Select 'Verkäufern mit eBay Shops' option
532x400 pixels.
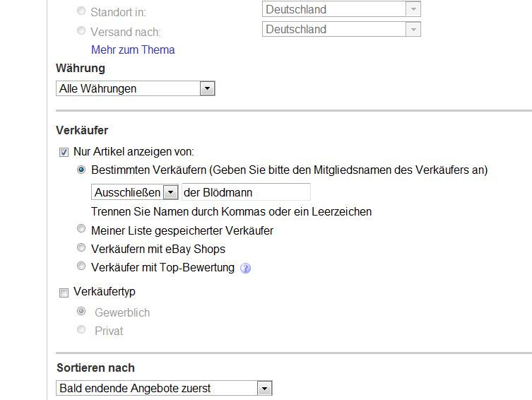click(x=81, y=248)
